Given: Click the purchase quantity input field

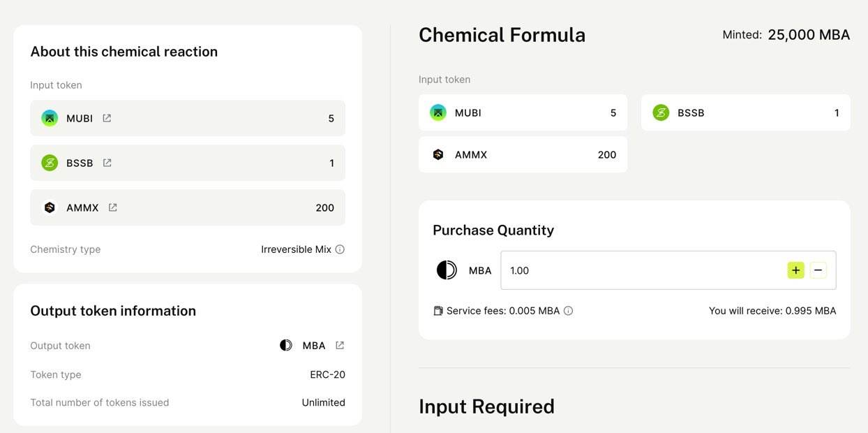Looking at the screenshot, I should click(628, 270).
